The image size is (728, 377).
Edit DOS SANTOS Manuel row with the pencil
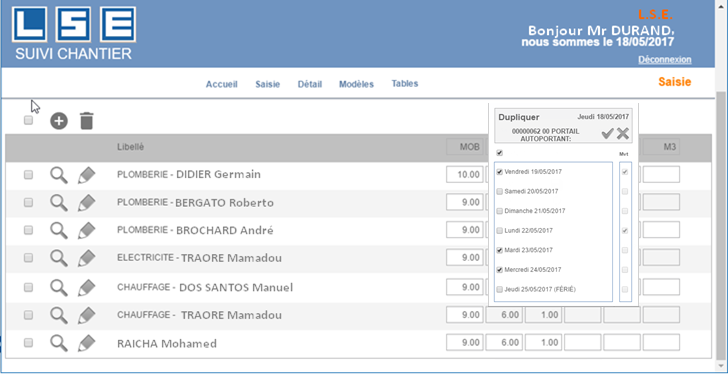click(x=86, y=288)
